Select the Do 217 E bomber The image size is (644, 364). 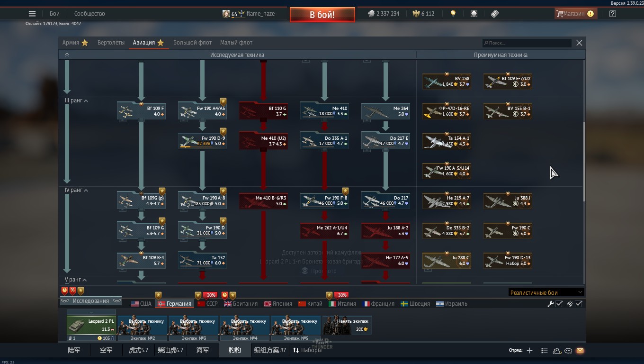385,141
